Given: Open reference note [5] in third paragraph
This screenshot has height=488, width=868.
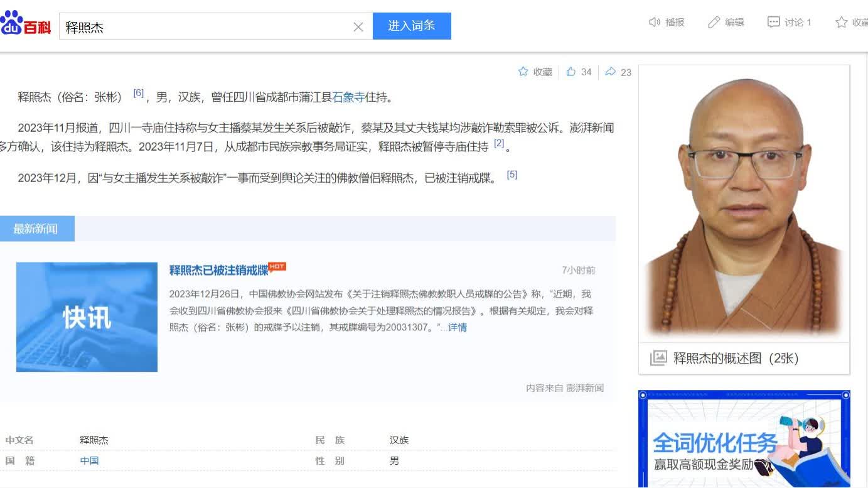Looking at the screenshot, I should pyautogui.click(x=512, y=175).
